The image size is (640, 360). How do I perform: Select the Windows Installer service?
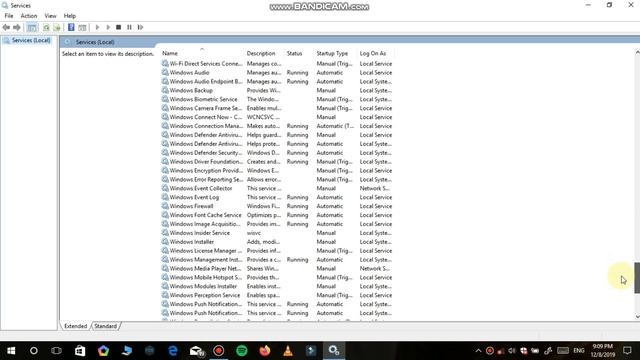coord(277,242)
